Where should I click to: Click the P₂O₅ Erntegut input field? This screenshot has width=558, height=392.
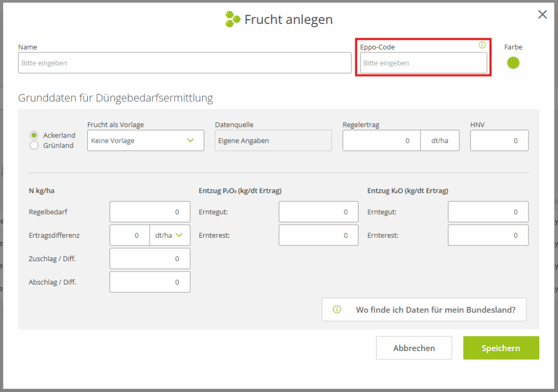[318, 212]
